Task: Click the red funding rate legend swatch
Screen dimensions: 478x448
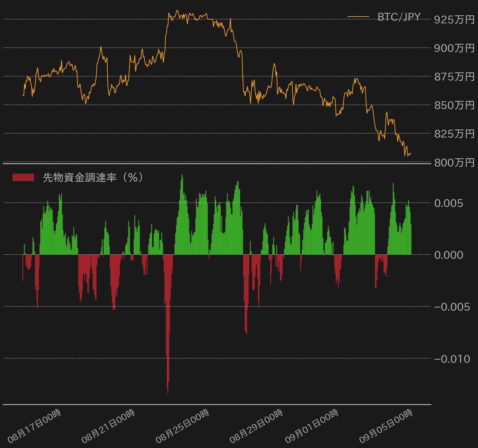Action: (x=23, y=177)
